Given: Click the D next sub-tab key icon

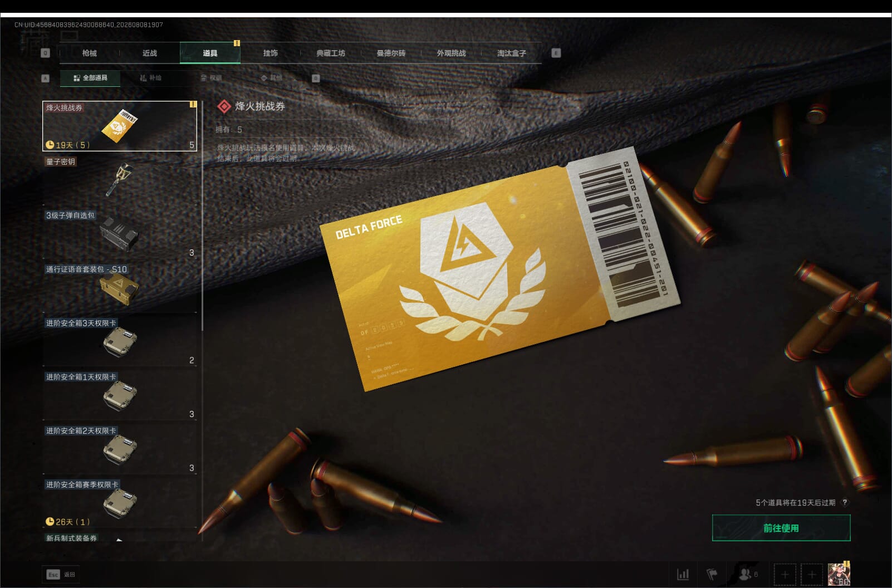Looking at the screenshot, I should point(316,79).
